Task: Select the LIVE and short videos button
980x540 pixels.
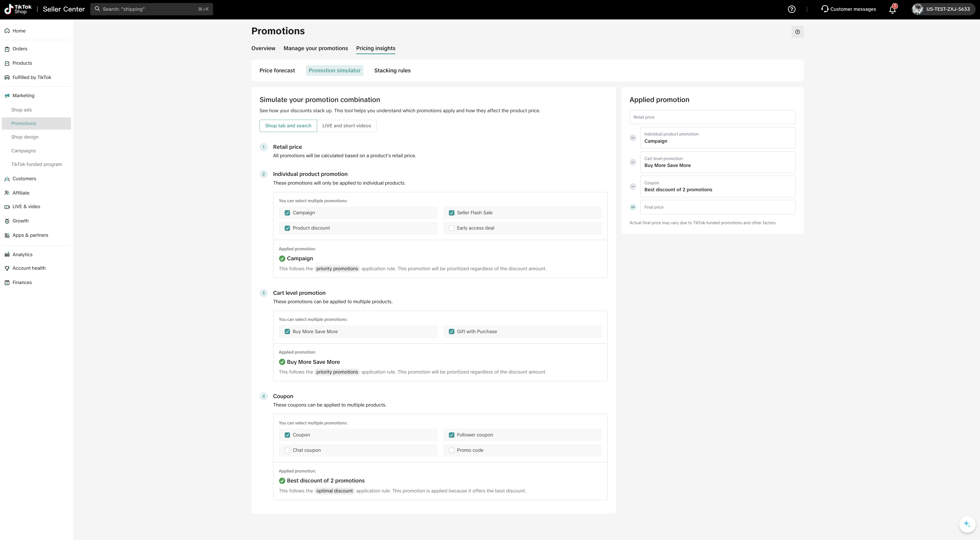Action: coord(346,126)
